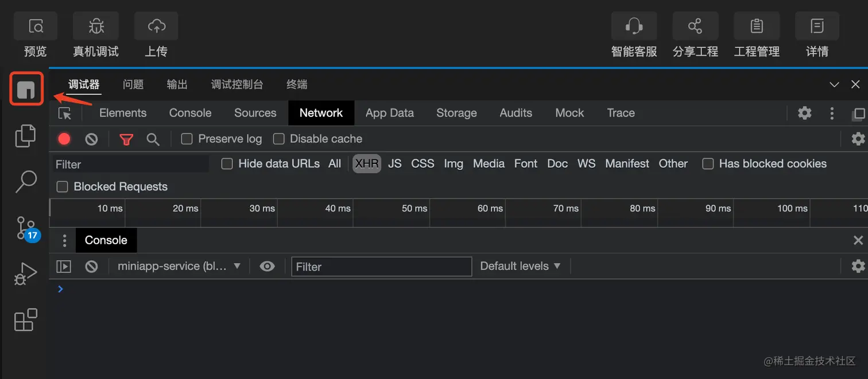Check Has blocked cookies
Image resolution: width=868 pixels, height=379 pixels.
tap(708, 164)
